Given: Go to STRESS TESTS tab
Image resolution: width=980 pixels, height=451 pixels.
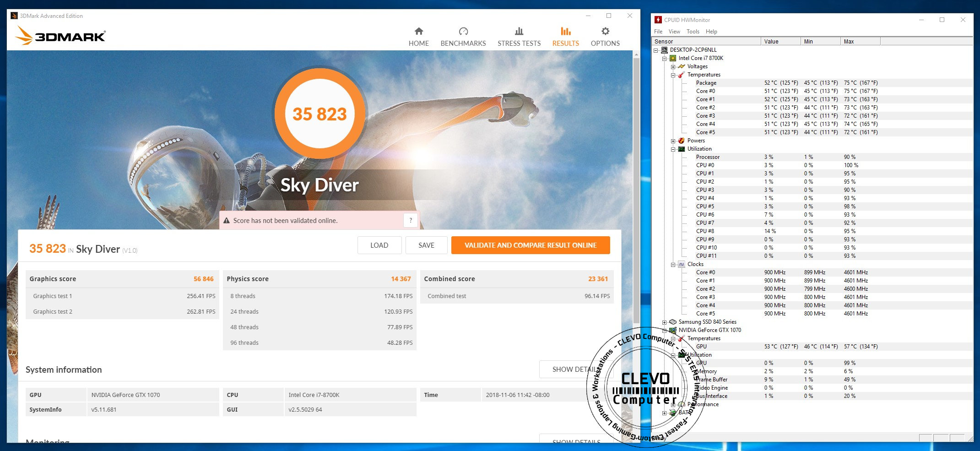Looking at the screenshot, I should click(x=519, y=37).
